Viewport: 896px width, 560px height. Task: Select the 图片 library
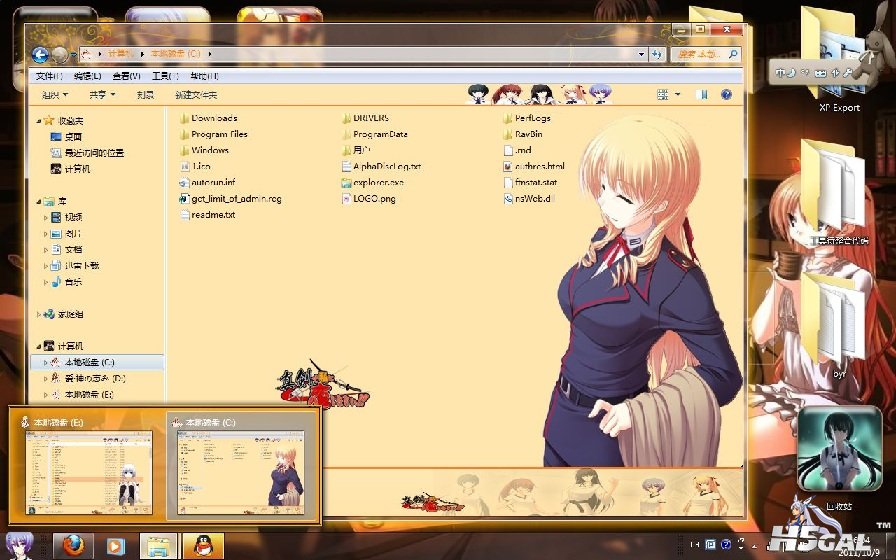(66, 233)
